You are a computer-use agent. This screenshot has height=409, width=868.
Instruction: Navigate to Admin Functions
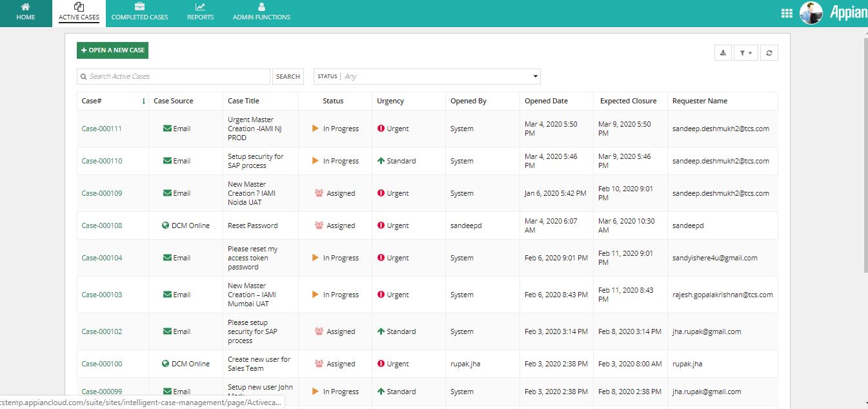[x=261, y=12]
